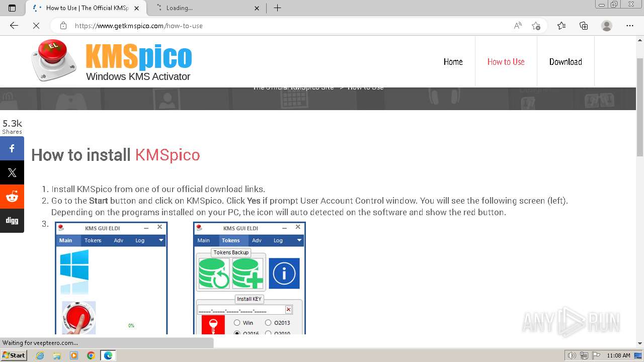644x362 pixels.
Task: Click the green add tokens backup icon
Action: [248, 274]
